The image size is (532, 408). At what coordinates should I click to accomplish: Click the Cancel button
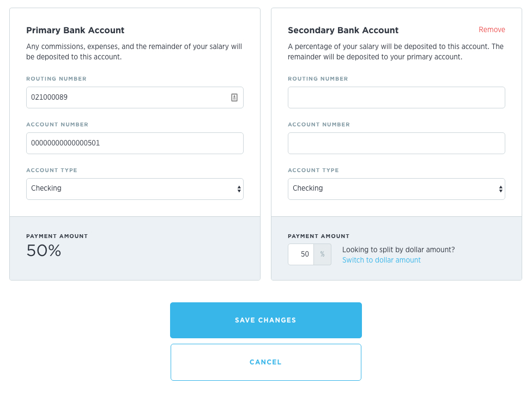tap(265, 362)
